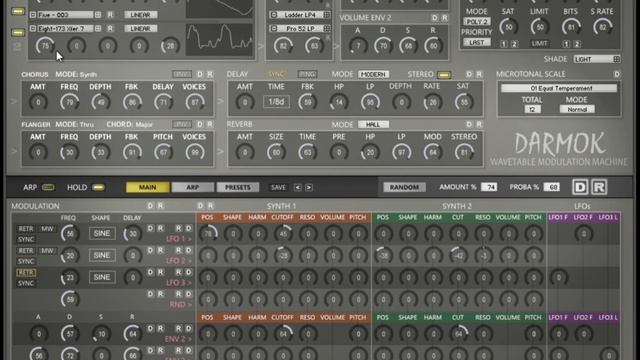
Task: Click the Volume Env 2 D button
Action: pos(435,18)
